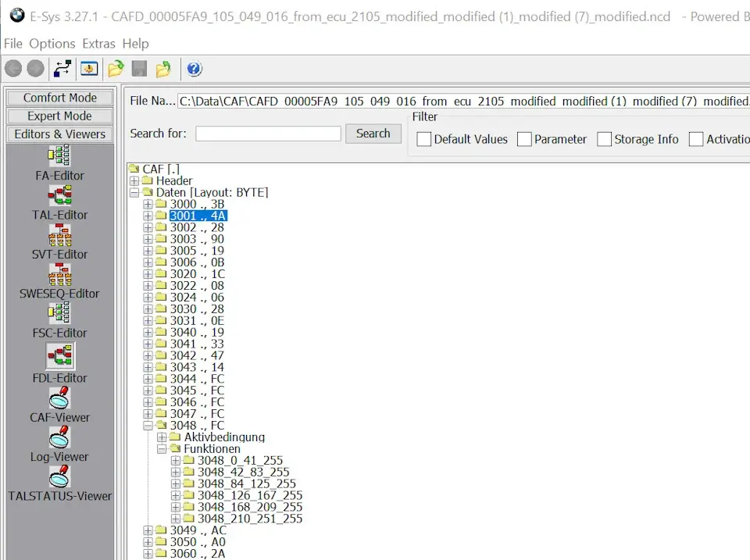Image resolution: width=750 pixels, height=560 pixels.
Task: Expand the 3000 ., 3B node
Action: coord(148,204)
